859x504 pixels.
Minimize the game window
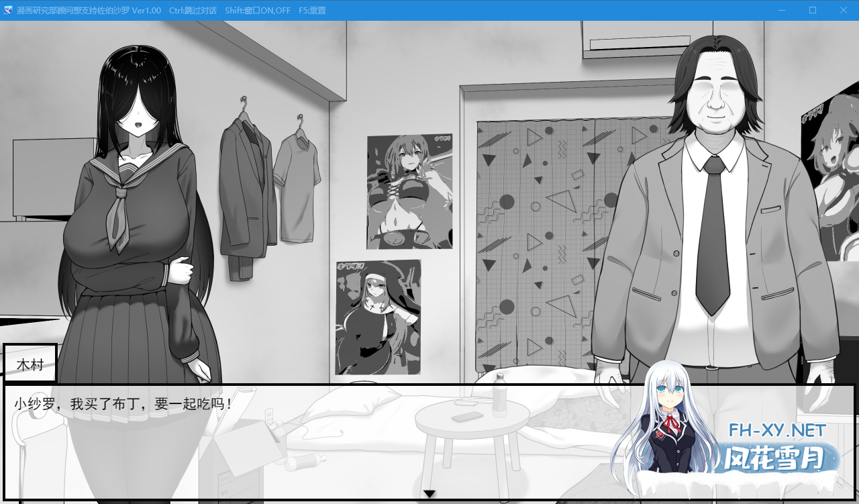coord(782,10)
